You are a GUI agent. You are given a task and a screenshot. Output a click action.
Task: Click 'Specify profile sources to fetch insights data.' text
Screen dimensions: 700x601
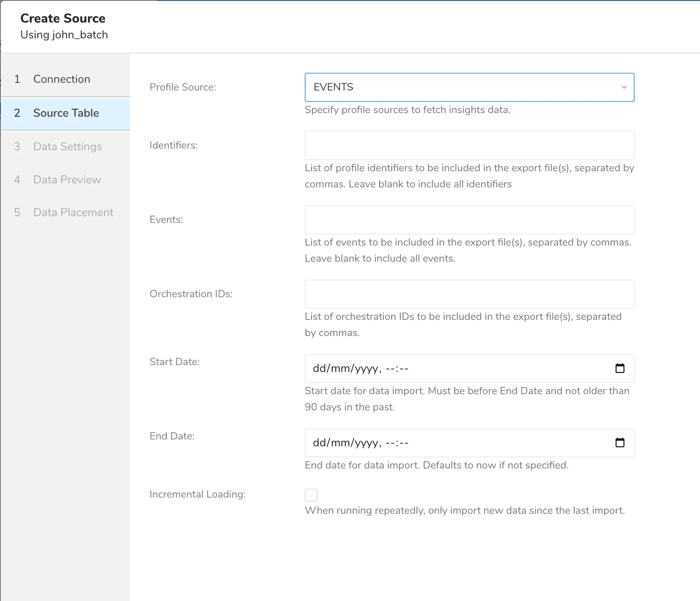407,110
